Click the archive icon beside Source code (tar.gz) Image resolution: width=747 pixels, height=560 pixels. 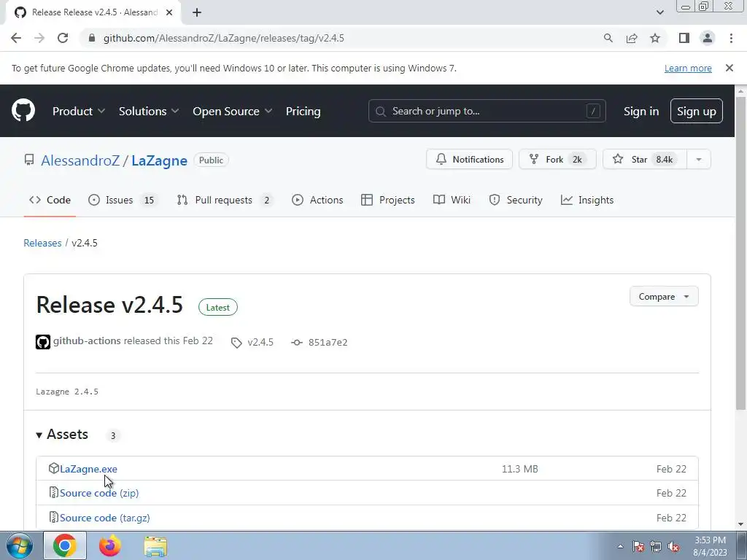[x=54, y=517]
